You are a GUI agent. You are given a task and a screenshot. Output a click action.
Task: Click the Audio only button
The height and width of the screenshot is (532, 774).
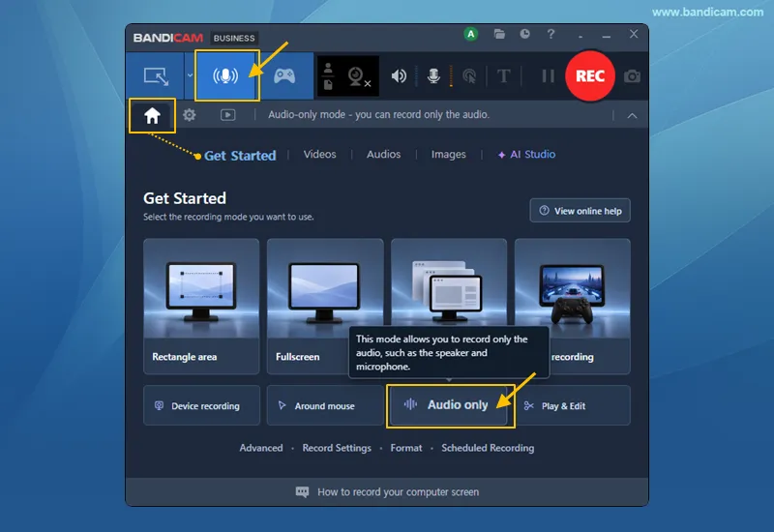pos(451,405)
